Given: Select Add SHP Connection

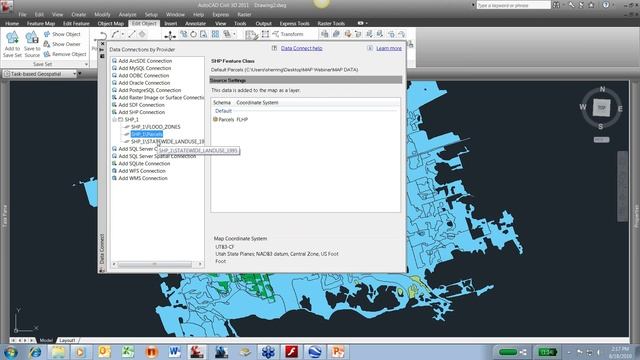Looking at the screenshot, I should (x=142, y=112).
